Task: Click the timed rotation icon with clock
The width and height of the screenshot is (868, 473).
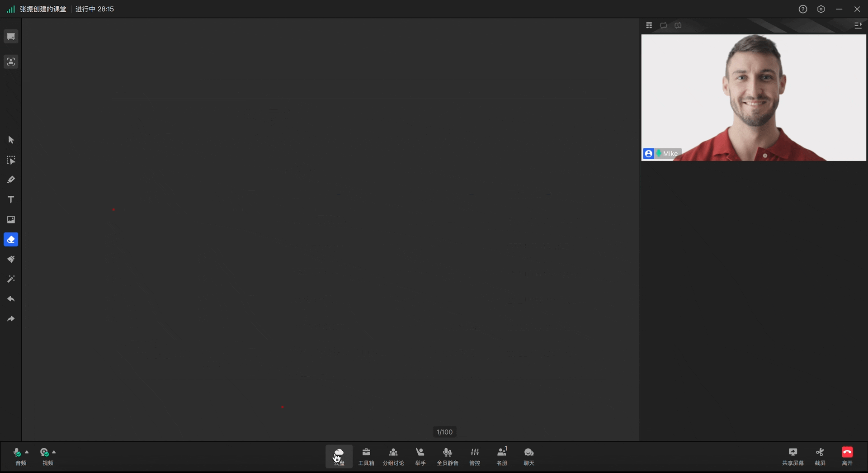Action: tap(678, 25)
